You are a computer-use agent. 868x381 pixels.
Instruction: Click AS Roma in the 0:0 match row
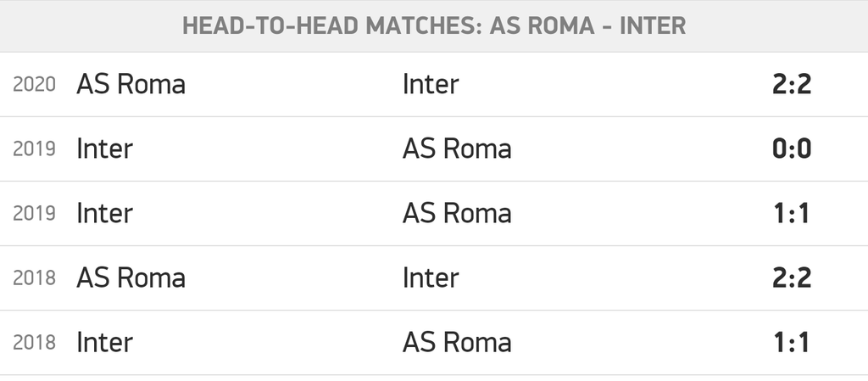point(457,148)
